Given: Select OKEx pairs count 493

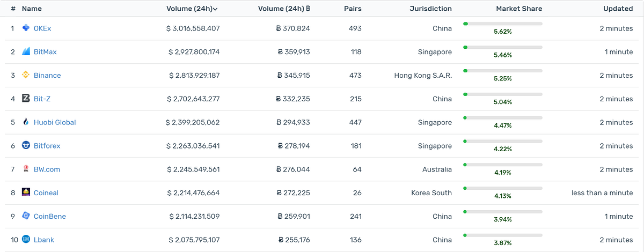Looking at the screenshot, I should coord(355,28).
